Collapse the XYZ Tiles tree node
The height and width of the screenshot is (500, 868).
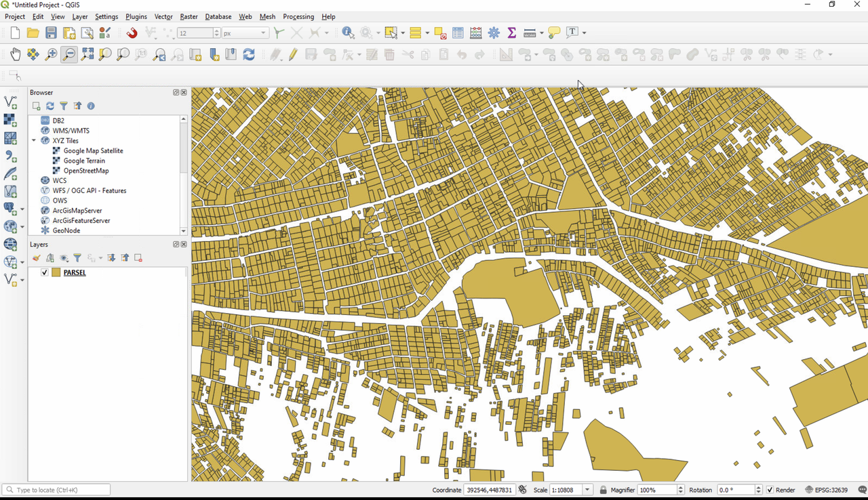point(34,141)
